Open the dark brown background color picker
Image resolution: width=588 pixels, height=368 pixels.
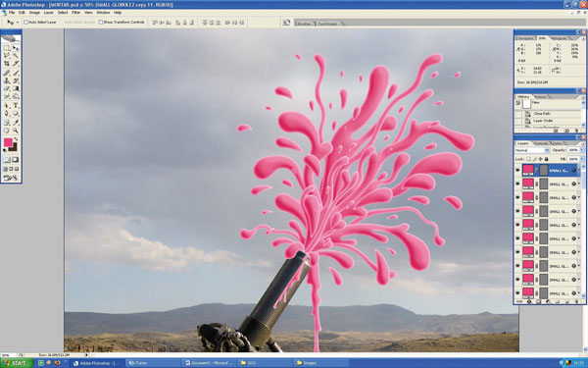point(15,149)
